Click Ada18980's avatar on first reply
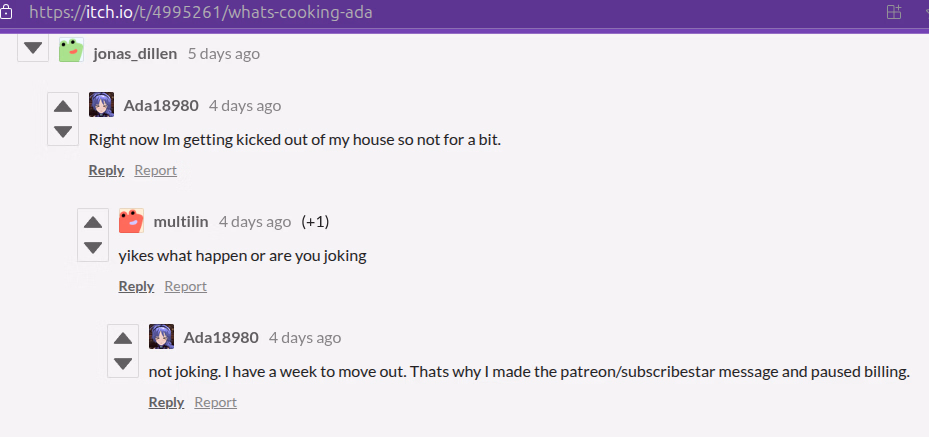 (101, 105)
